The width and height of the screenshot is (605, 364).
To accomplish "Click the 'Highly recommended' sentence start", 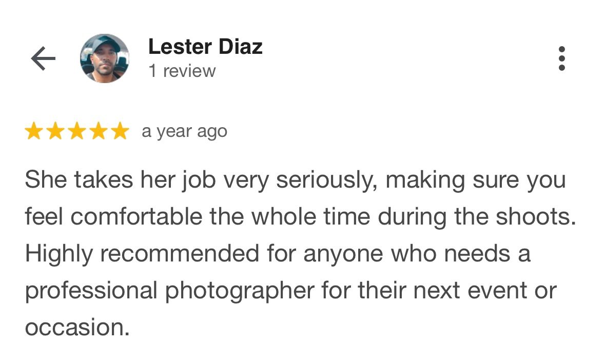I will click(x=142, y=254).
